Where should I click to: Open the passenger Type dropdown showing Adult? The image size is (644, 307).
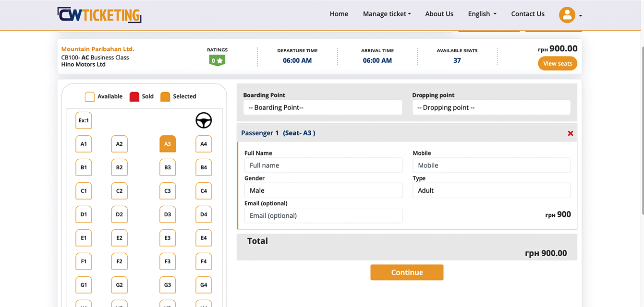[491, 190]
